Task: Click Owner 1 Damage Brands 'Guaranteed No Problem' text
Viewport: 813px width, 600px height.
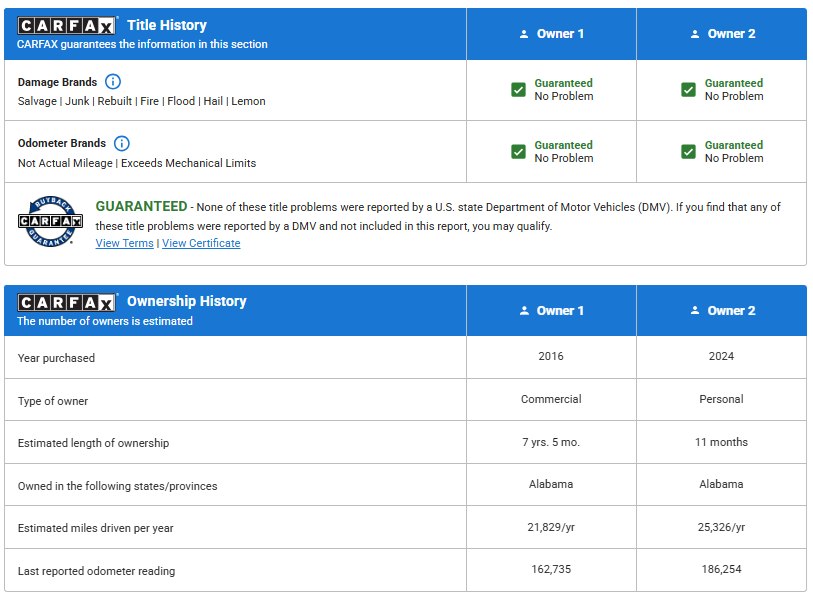Action: 564,90
